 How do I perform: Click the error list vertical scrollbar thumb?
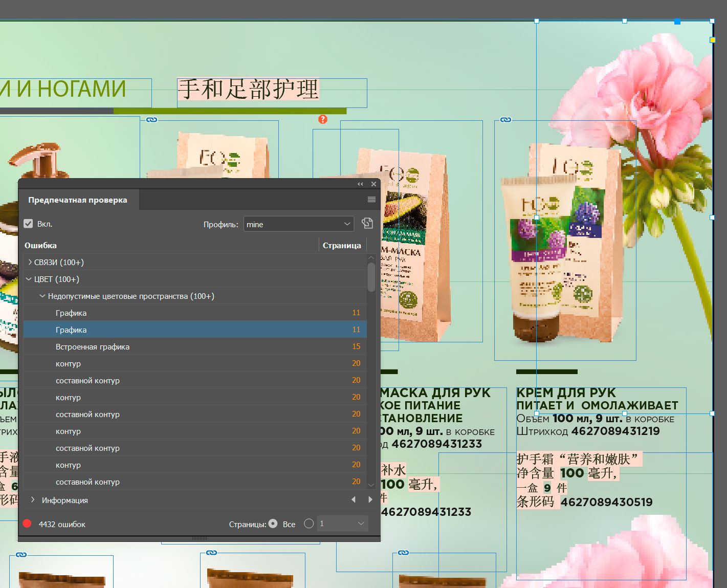tap(371, 277)
